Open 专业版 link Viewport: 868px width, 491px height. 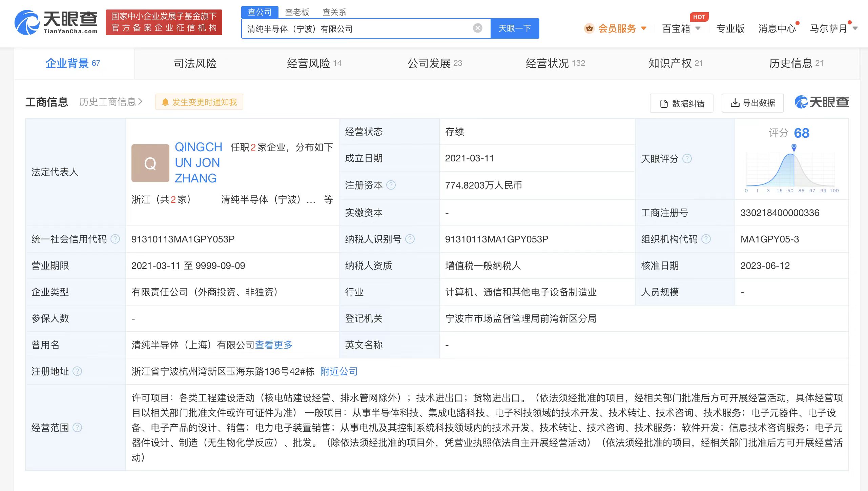(x=730, y=28)
